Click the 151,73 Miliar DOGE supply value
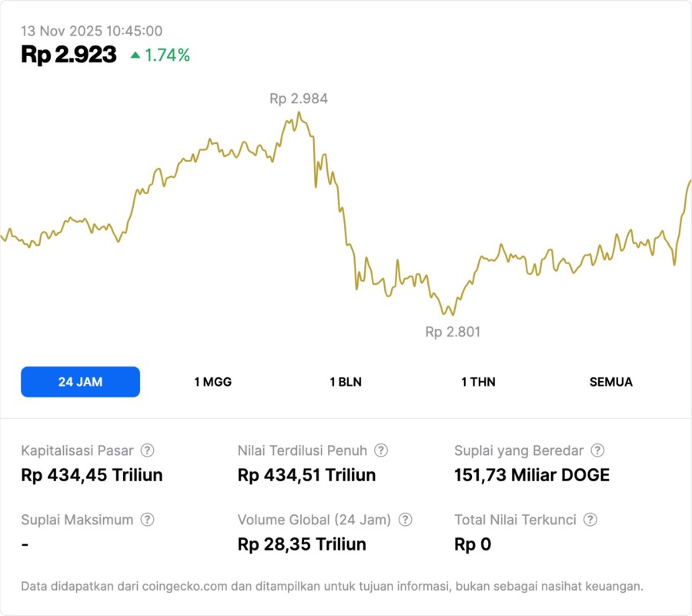This screenshot has height=616, width=692. pyautogui.click(x=532, y=475)
